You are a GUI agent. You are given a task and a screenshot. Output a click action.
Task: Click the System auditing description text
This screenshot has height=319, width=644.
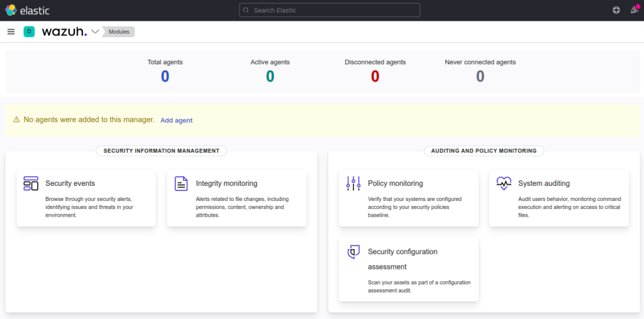click(x=570, y=207)
